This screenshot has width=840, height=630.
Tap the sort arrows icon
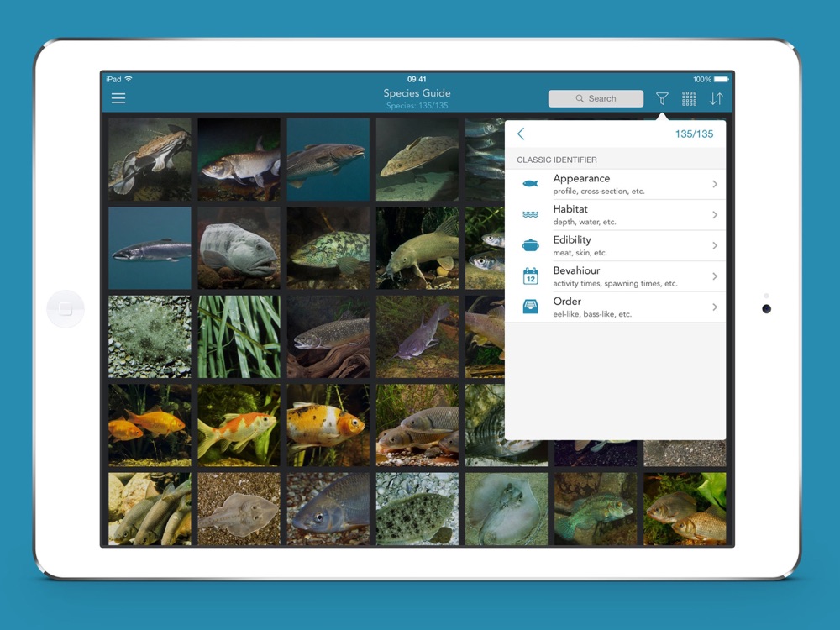pos(716,98)
